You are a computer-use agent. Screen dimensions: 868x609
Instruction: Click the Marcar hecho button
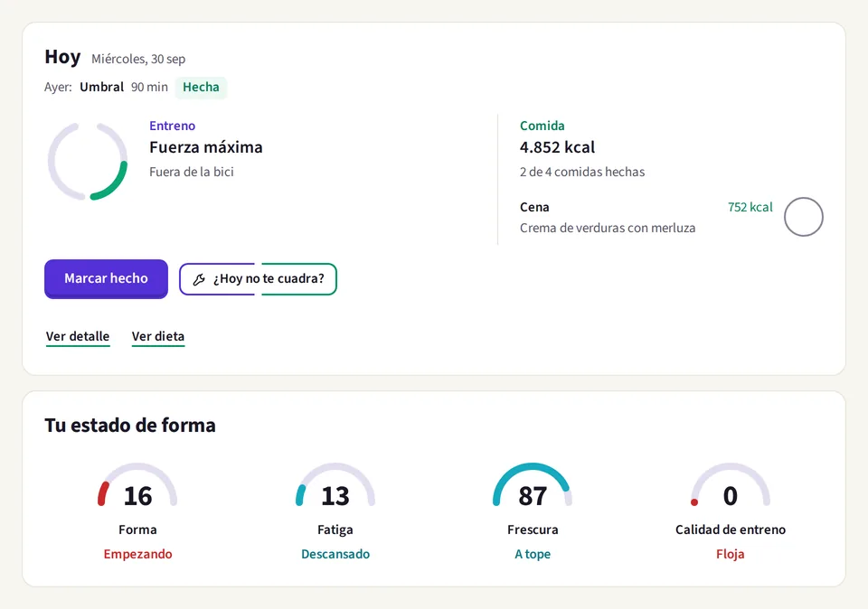tap(106, 279)
